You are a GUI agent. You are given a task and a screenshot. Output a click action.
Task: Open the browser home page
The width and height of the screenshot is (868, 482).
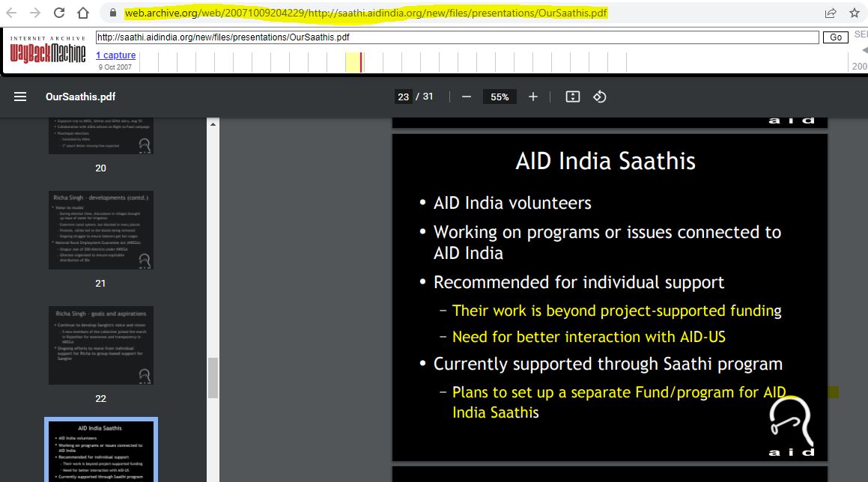[83, 13]
